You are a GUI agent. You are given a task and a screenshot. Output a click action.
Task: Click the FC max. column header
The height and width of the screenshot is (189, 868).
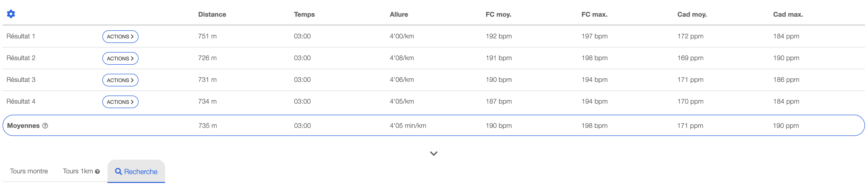(x=595, y=14)
